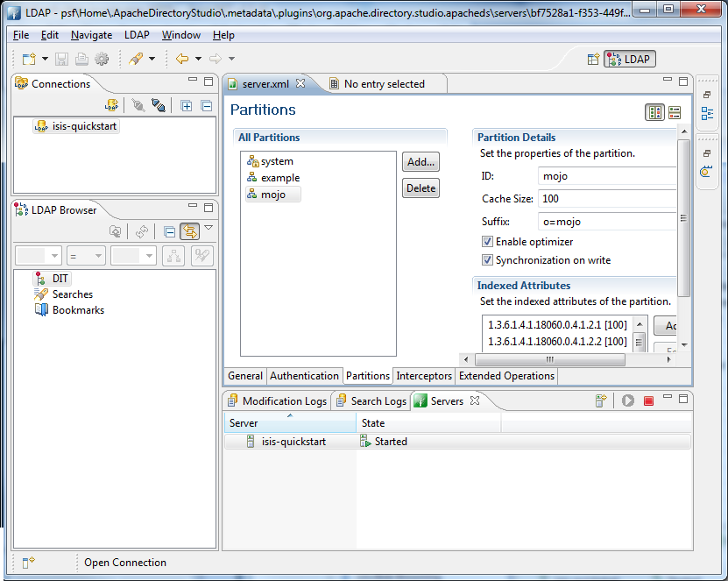Screen dimensions: 728x581
Task: Open the Back navigation dropdown arrow
Action: point(196,59)
